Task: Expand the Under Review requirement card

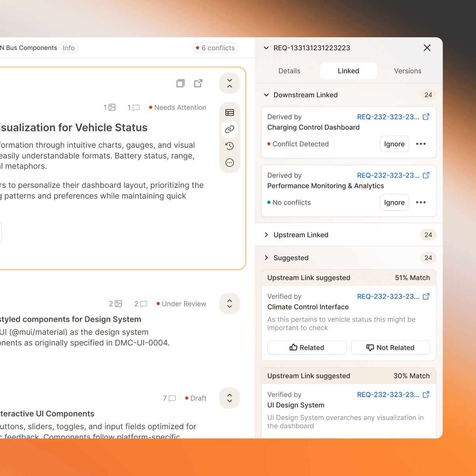Action: click(x=230, y=304)
